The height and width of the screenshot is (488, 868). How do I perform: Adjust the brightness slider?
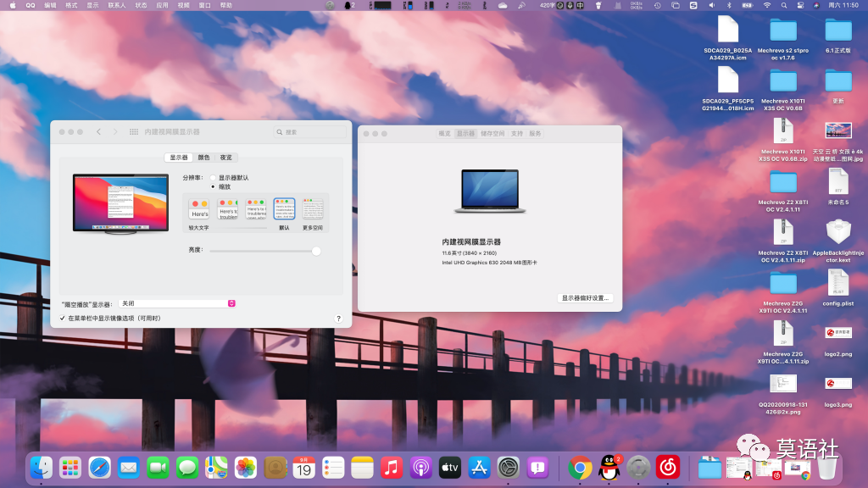click(316, 251)
